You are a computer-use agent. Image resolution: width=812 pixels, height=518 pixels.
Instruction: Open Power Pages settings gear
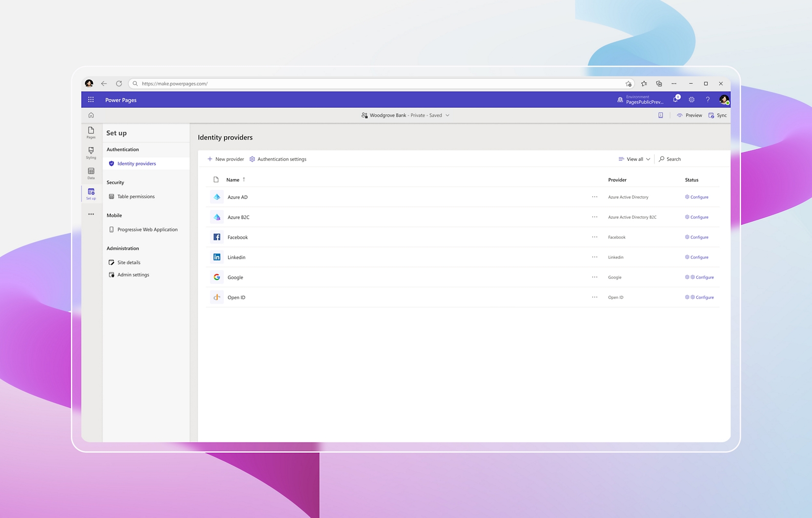tap(691, 100)
